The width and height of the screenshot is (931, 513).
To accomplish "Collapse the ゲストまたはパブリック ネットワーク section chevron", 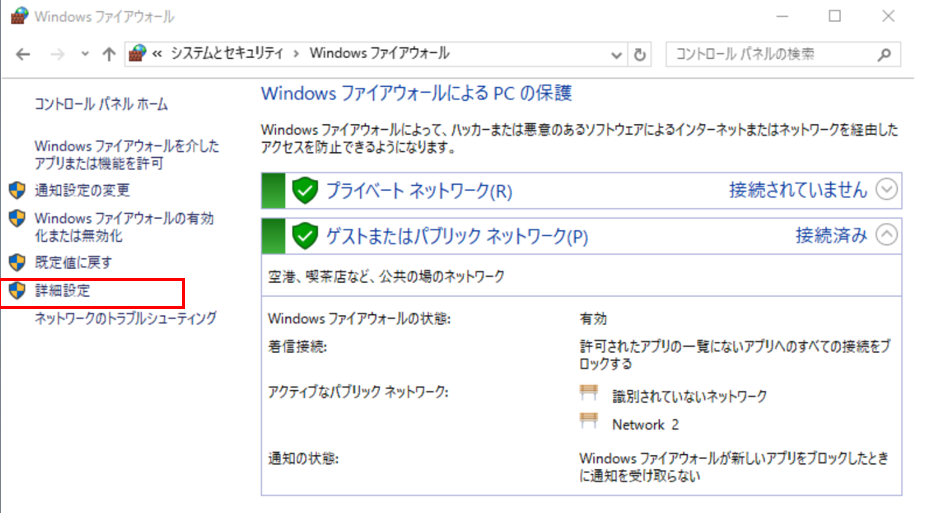I will 886,235.
